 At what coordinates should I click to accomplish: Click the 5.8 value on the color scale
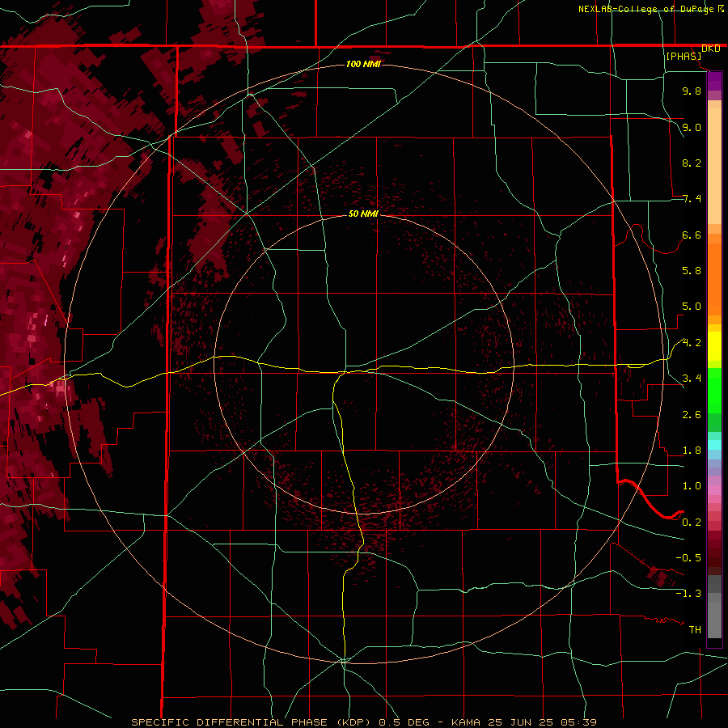(x=692, y=271)
